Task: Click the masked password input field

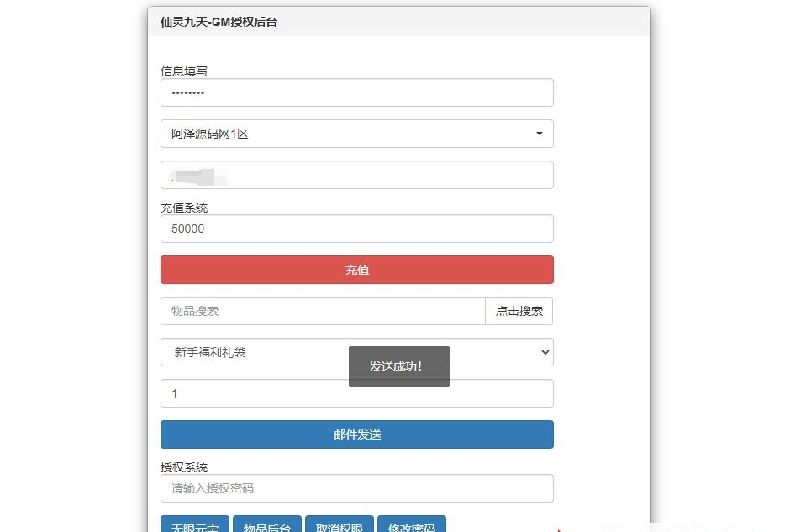Action: tap(356, 92)
